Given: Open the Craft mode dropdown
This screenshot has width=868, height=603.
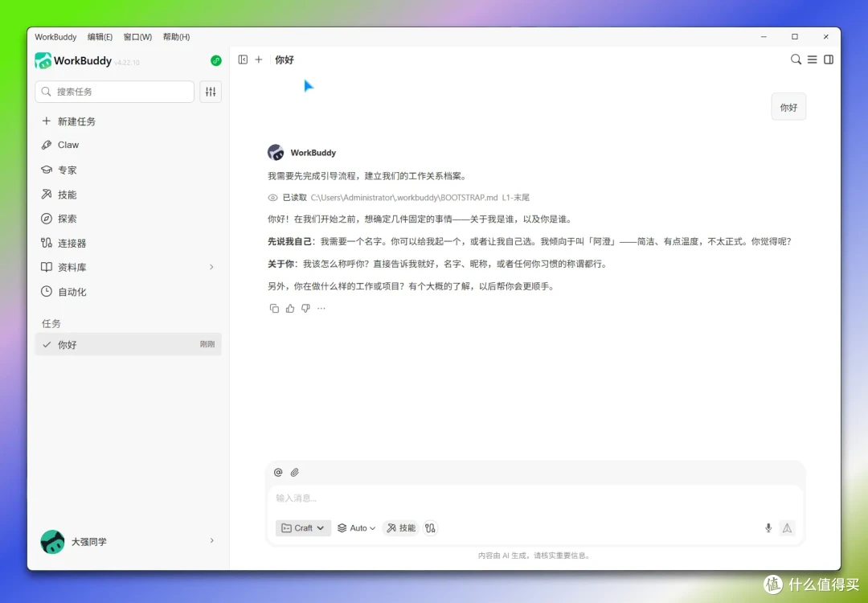Looking at the screenshot, I should coord(303,528).
